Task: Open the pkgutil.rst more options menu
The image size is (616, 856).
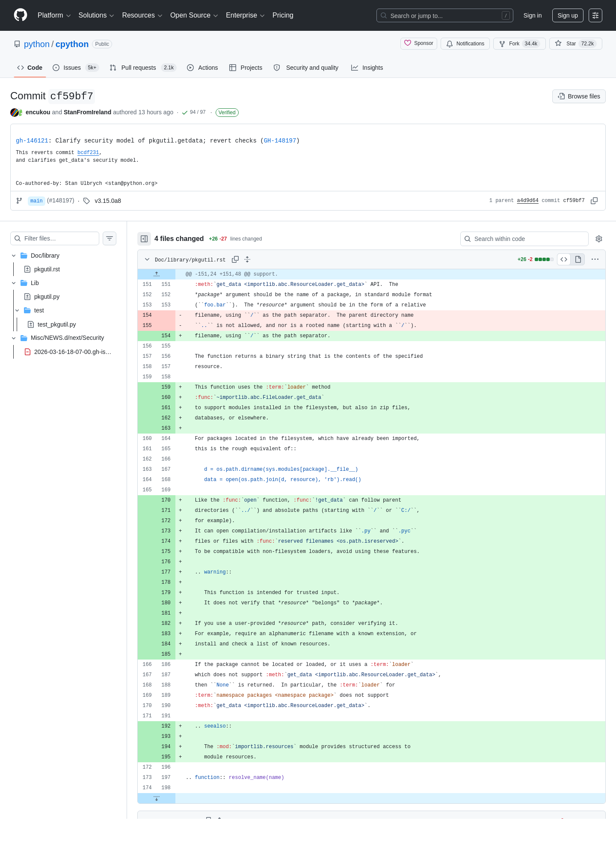Action: (595, 259)
